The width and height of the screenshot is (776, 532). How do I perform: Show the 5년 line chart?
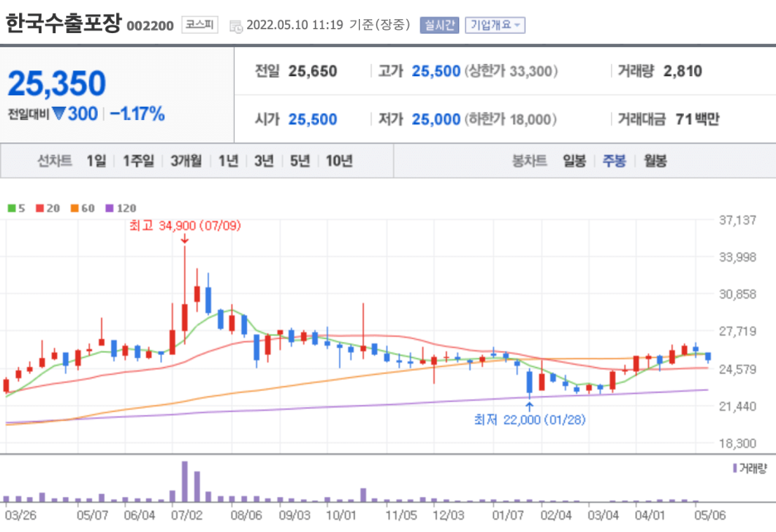[299, 161]
